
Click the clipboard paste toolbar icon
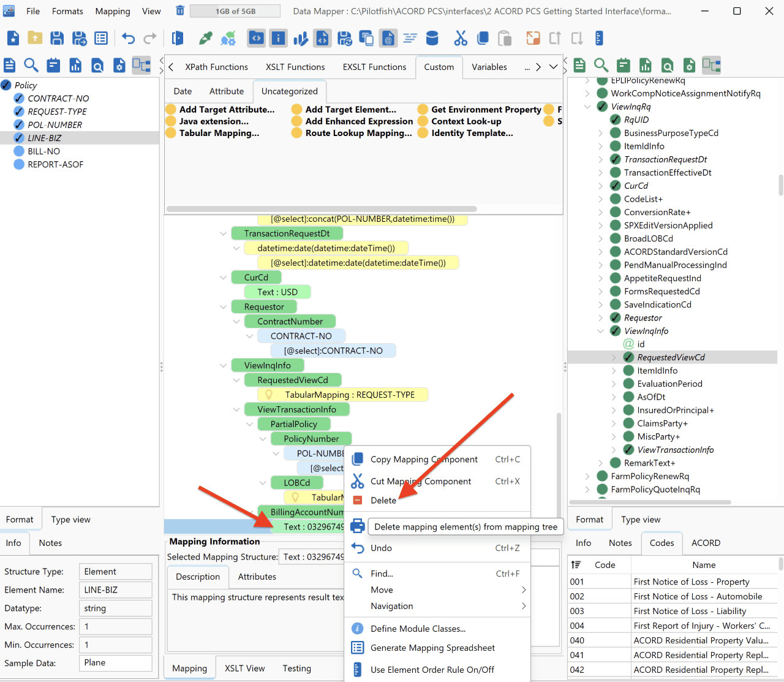click(505, 38)
